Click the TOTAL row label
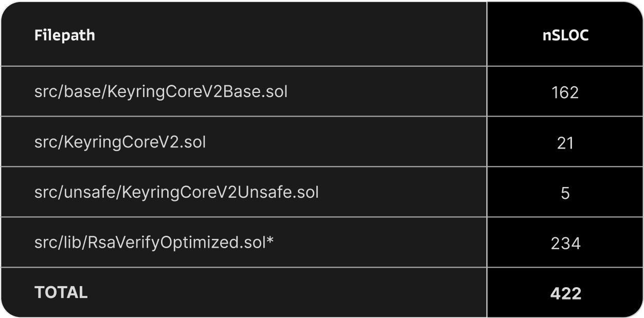 [x=61, y=292]
